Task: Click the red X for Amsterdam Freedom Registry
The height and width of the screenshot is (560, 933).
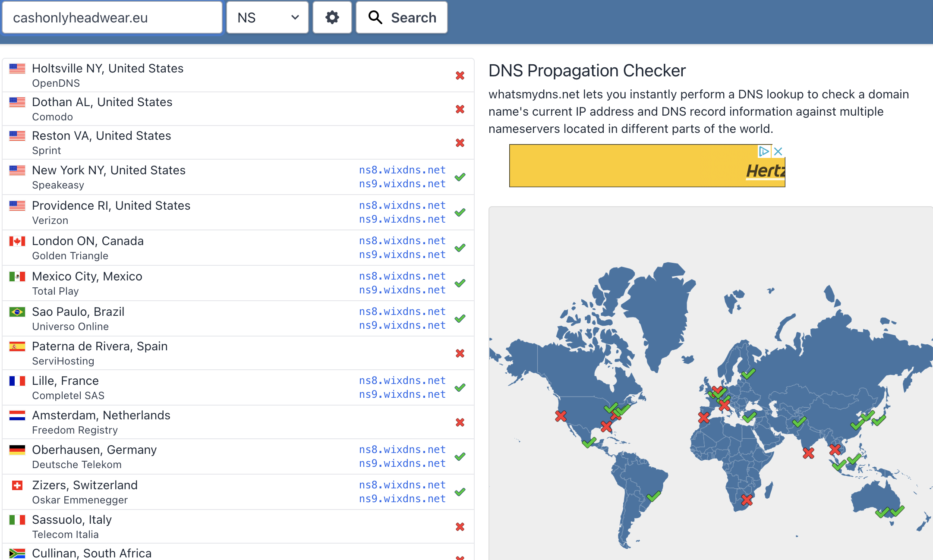Action: tap(460, 422)
